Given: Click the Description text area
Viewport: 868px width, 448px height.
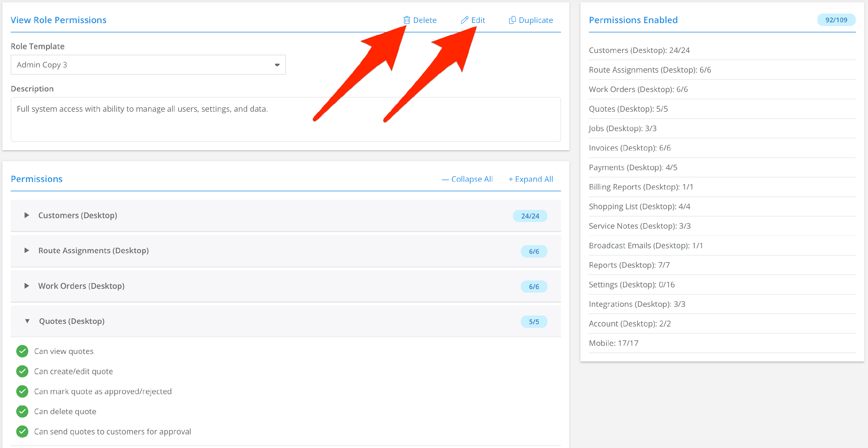Looking at the screenshot, I should tap(285, 119).
